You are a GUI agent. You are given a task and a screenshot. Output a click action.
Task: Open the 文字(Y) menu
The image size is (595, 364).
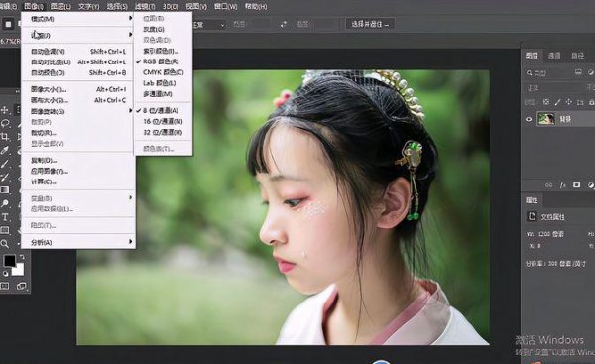click(x=89, y=7)
